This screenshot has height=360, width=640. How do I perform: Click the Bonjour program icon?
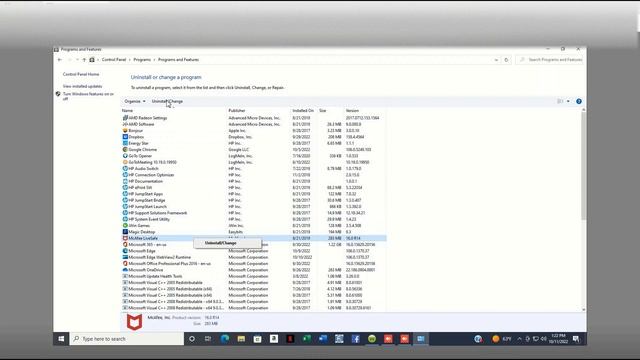tap(125, 130)
